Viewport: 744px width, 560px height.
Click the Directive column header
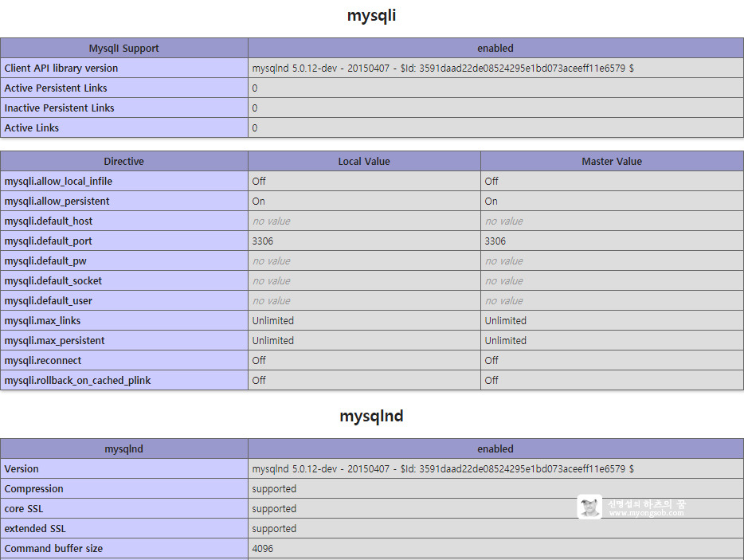point(123,161)
